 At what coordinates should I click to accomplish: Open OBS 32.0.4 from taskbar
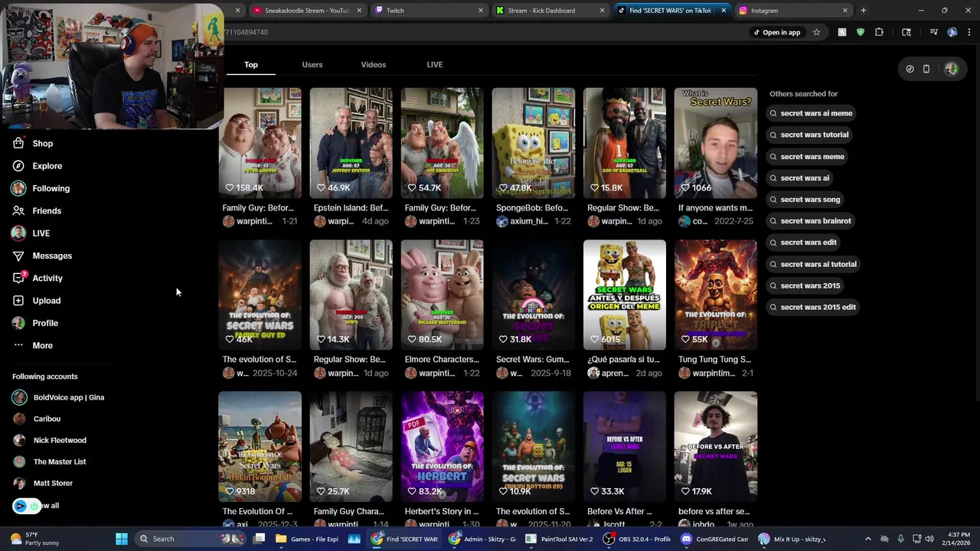637,539
